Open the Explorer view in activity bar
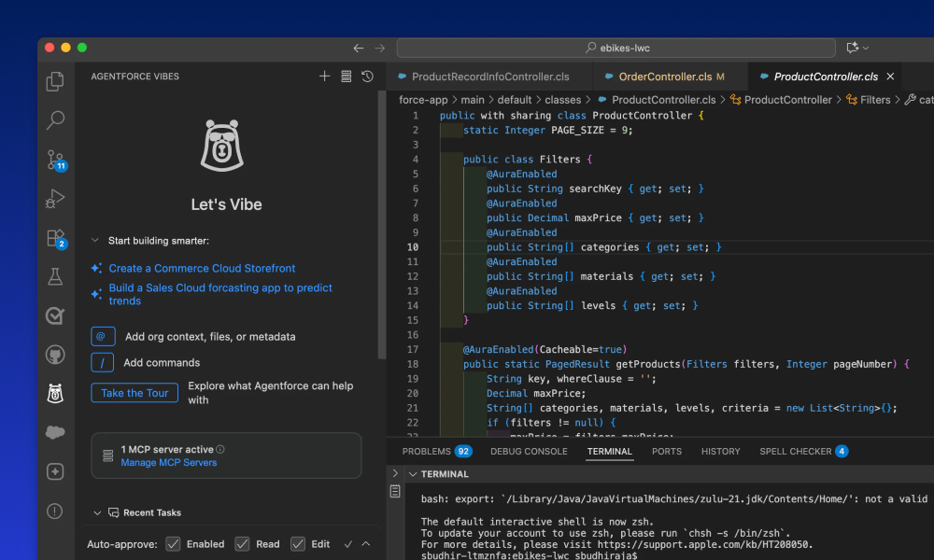934x560 pixels. (55, 81)
